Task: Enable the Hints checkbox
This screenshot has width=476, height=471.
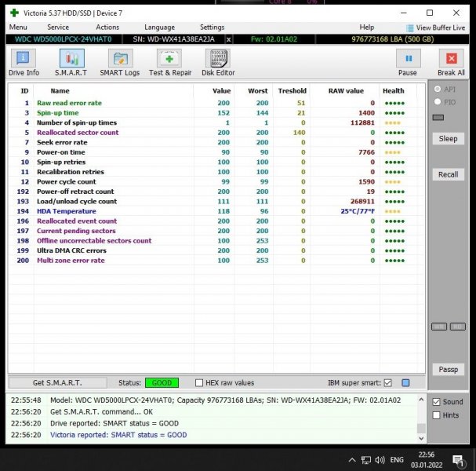Action: [x=436, y=415]
